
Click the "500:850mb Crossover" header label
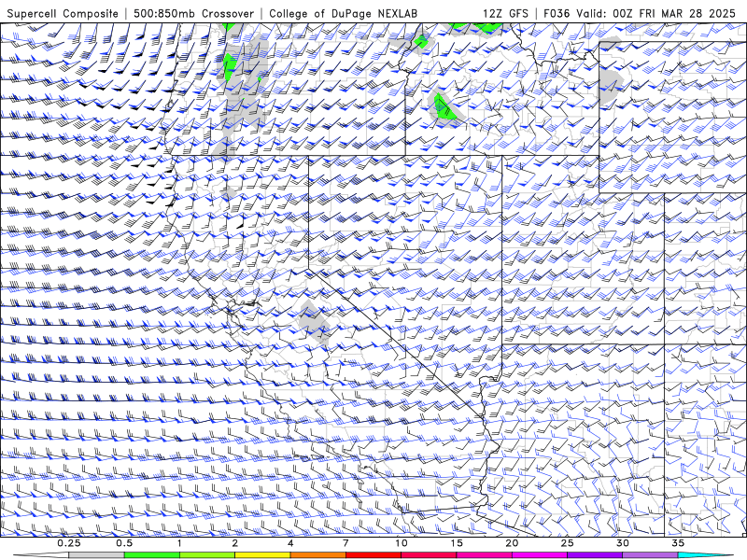[x=194, y=13]
